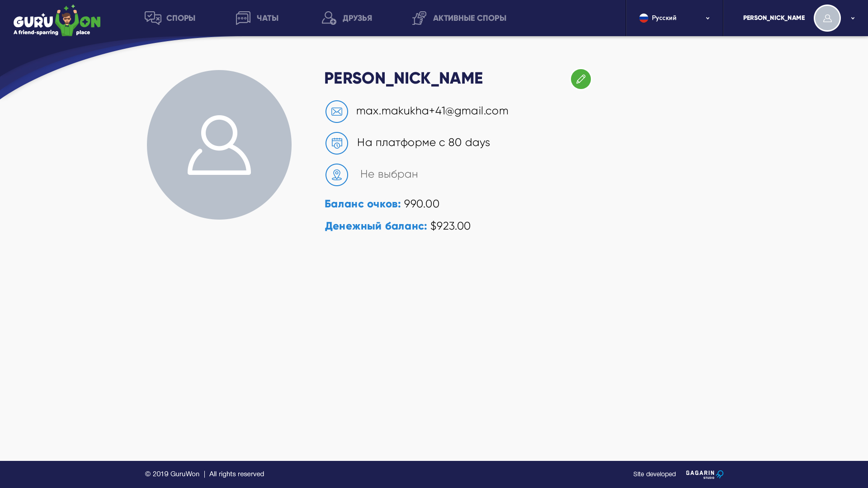Click the money balance $923.00 value

(x=450, y=226)
